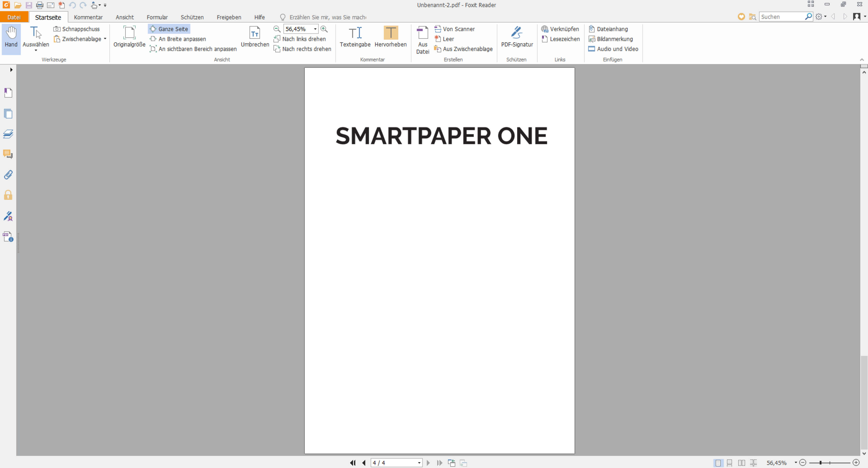Image resolution: width=868 pixels, height=468 pixels.
Task: Open the Schützen ribbon tab
Action: (192, 17)
